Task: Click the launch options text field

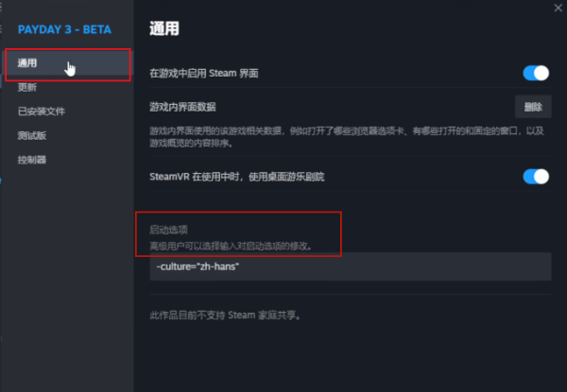Action: [x=350, y=266]
